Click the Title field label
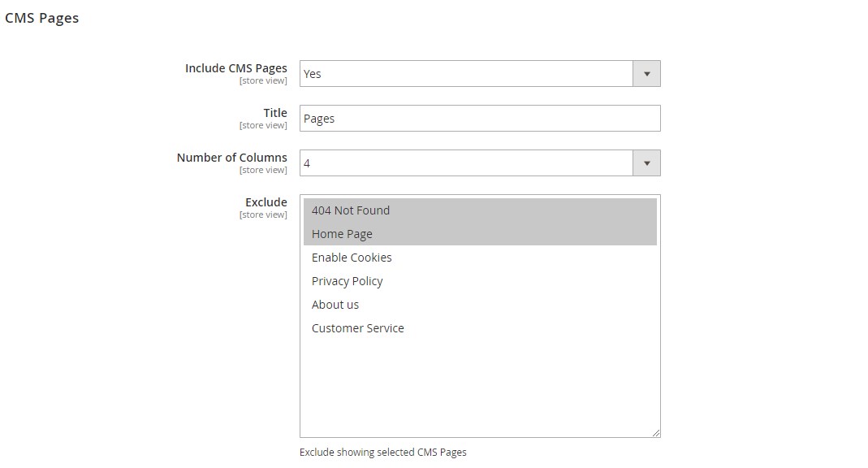868x468 pixels. pyautogui.click(x=274, y=113)
